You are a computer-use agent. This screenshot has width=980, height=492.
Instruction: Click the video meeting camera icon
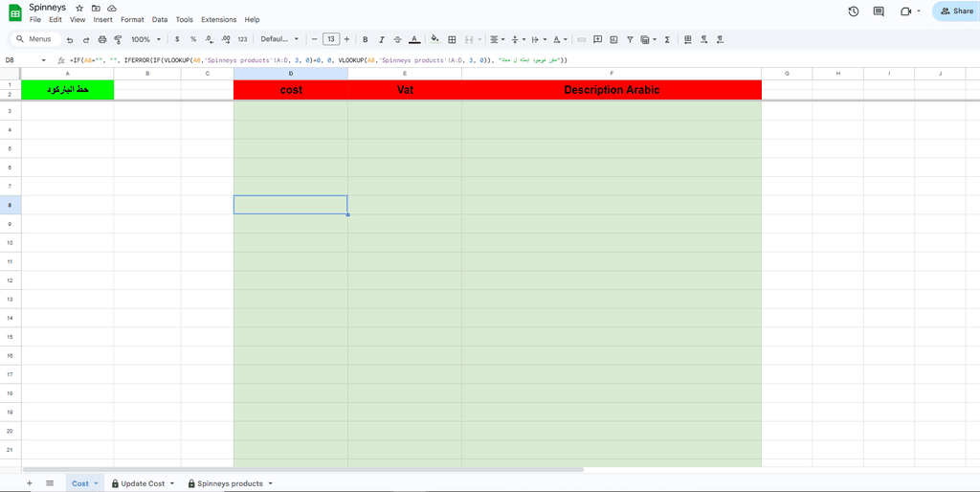[906, 11]
